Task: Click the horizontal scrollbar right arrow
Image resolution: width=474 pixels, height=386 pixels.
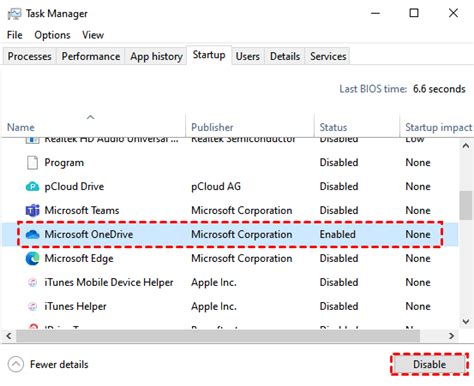Action: (x=451, y=336)
